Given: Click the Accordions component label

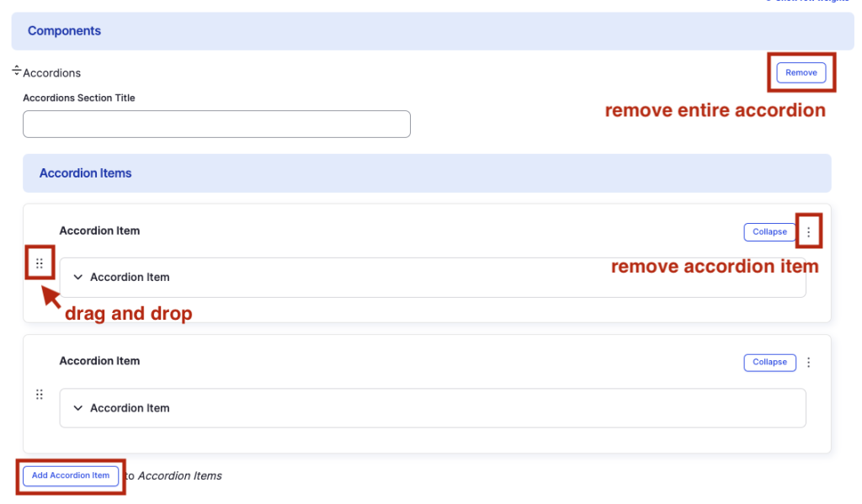Looking at the screenshot, I should click(x=52, y=73).
